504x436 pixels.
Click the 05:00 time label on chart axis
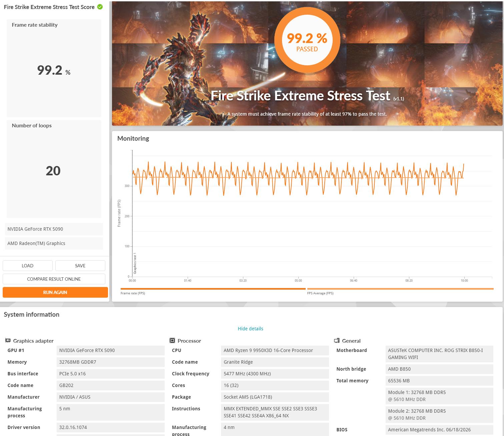coord(298,281)
